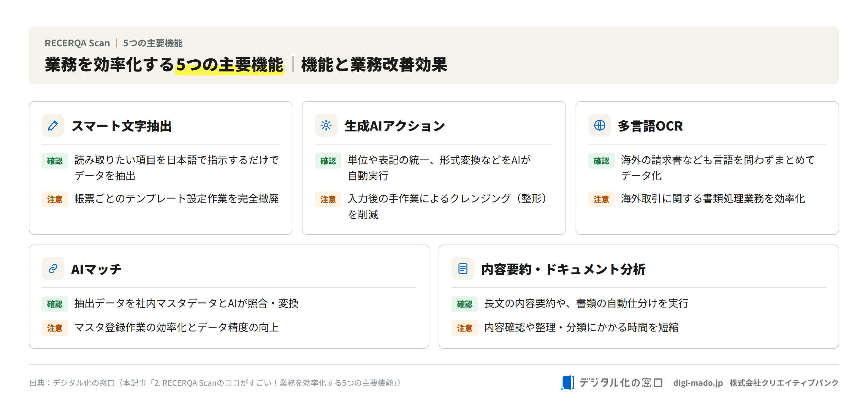This screenshot has width=868, height=419.
Task: Click text 長文の内容要約や、書類の自動仕分けを実行
Action: [x=586, y=303]
